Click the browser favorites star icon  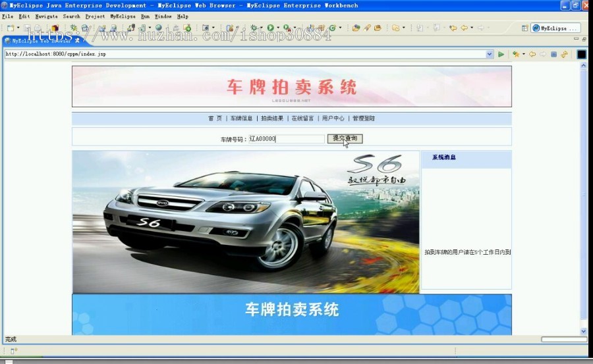click(x=516, y=55)
